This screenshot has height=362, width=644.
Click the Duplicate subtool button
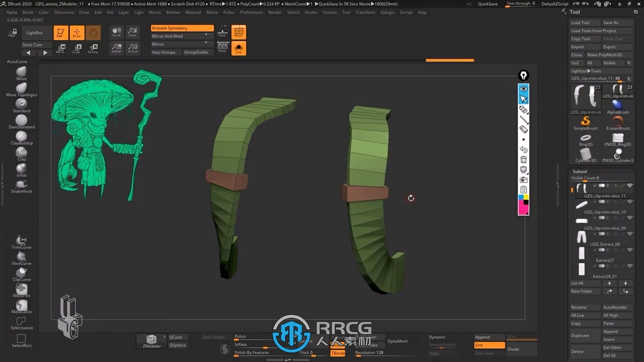(x=585, y=335)
